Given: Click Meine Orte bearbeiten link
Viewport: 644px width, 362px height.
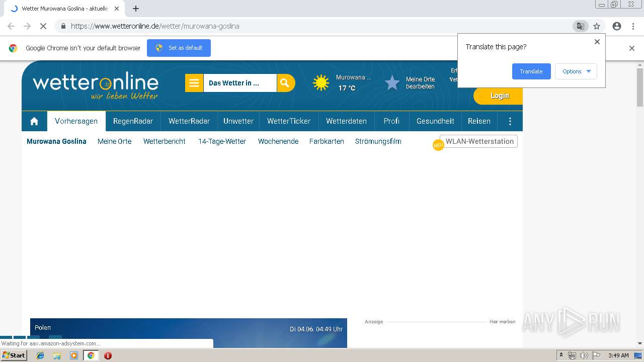Looking at the screenshot, I should [420, 83].
